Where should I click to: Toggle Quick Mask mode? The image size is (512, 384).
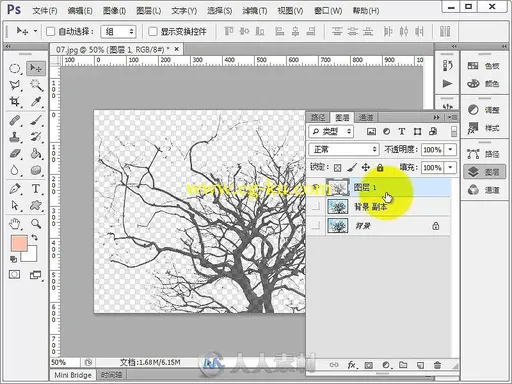(x=14, y=275)
